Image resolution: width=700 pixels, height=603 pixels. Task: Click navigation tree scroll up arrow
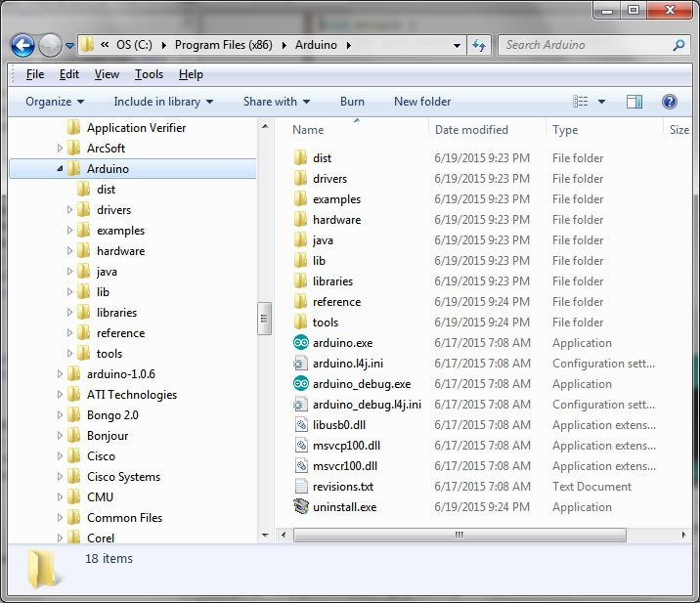pos(265,126)
